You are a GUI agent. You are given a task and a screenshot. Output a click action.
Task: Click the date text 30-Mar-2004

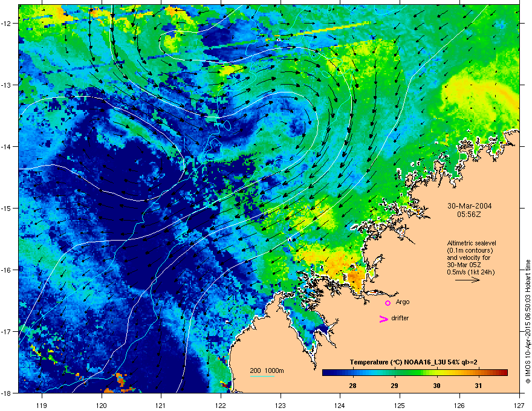pos(469,206)
